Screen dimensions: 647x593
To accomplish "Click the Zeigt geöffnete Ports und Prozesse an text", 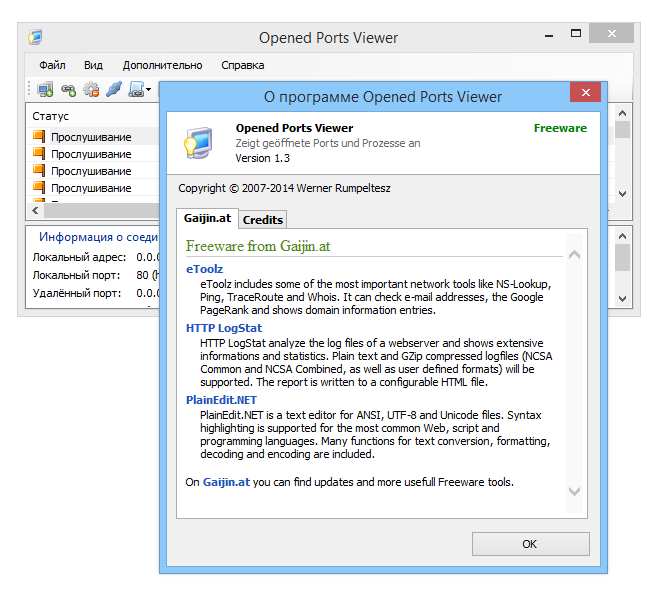I will pos(328,143).
